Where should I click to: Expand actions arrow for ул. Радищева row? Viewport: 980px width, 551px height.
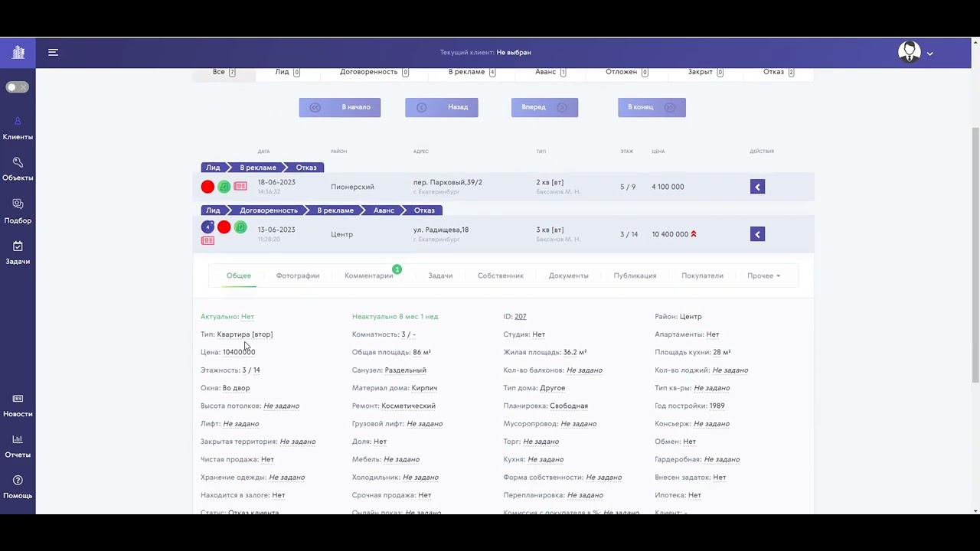(x=757, y=234)
